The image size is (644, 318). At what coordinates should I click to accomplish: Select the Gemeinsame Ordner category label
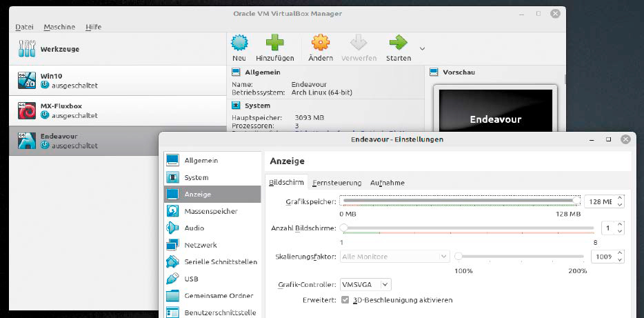(219, 295)
